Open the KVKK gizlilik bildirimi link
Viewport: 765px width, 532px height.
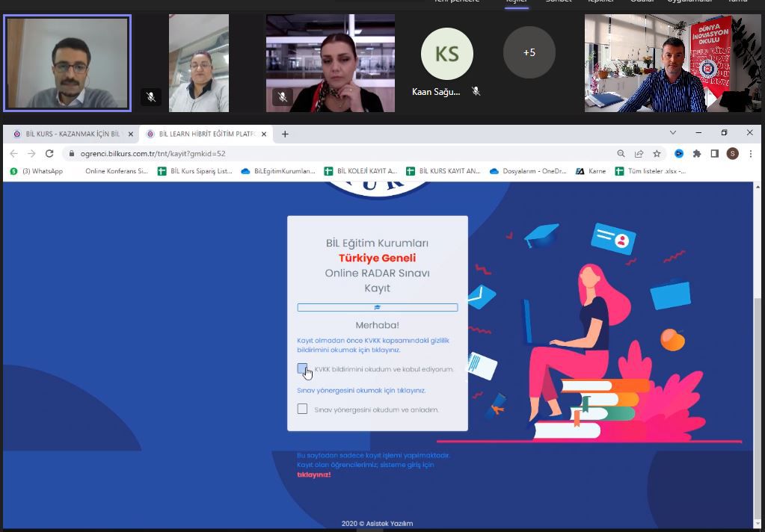tap(373, 345)
